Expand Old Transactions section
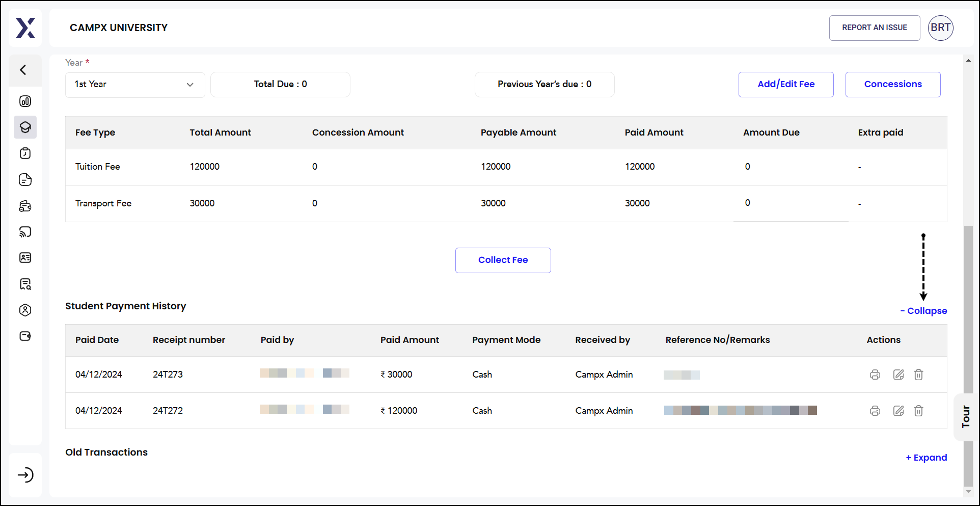This screenshot has width=980, height=506. 926,458
